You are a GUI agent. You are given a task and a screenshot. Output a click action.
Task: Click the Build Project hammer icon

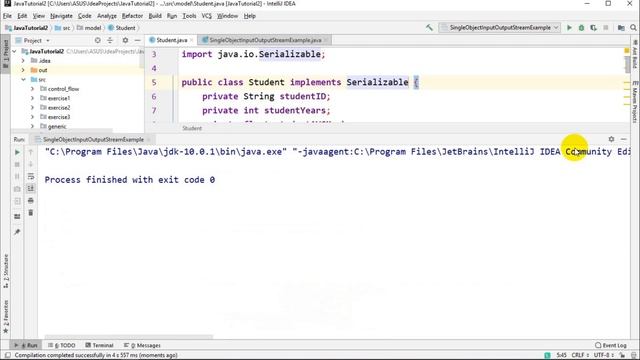(429, 28)
